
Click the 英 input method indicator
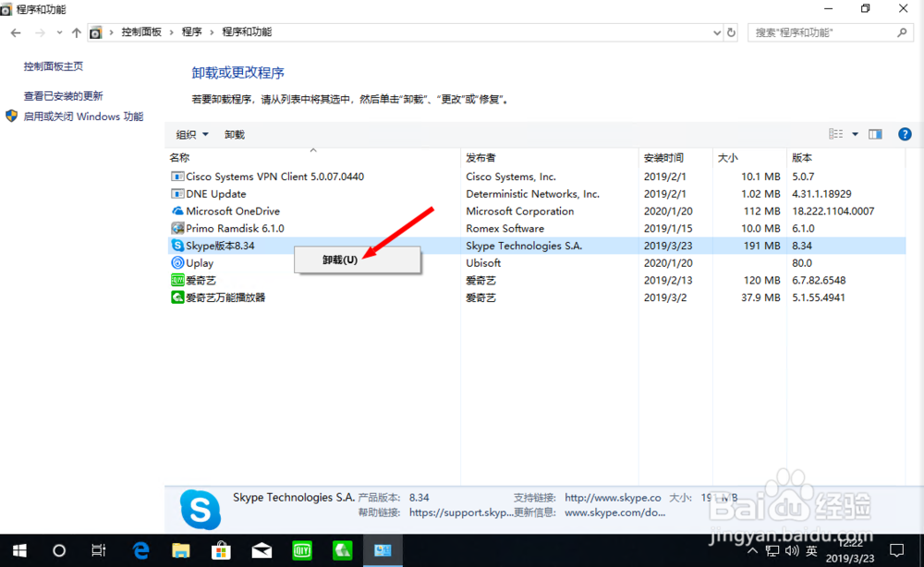tap(811, 551)
